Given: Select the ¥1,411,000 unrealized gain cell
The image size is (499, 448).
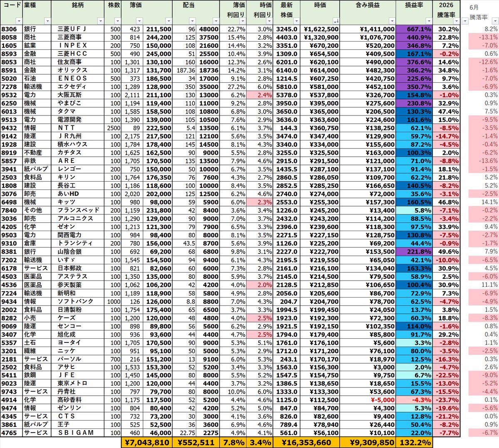Looking at the screenshot, I should pos(368,29).
